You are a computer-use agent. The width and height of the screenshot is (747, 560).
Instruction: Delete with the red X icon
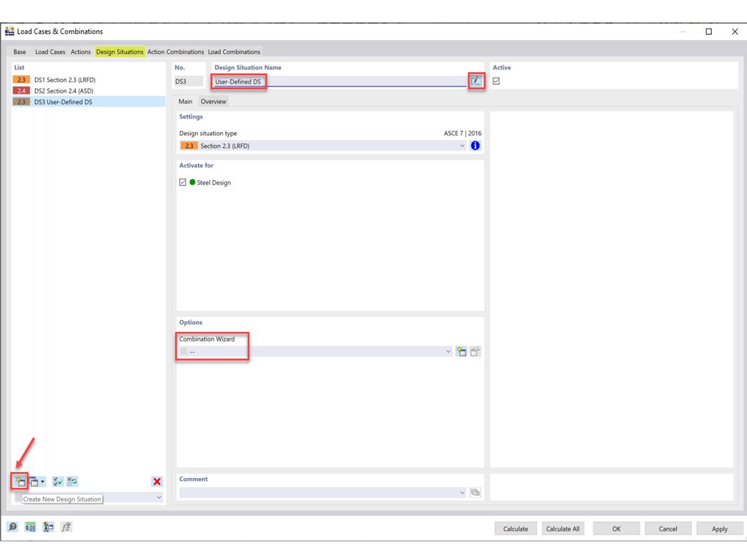156,481
